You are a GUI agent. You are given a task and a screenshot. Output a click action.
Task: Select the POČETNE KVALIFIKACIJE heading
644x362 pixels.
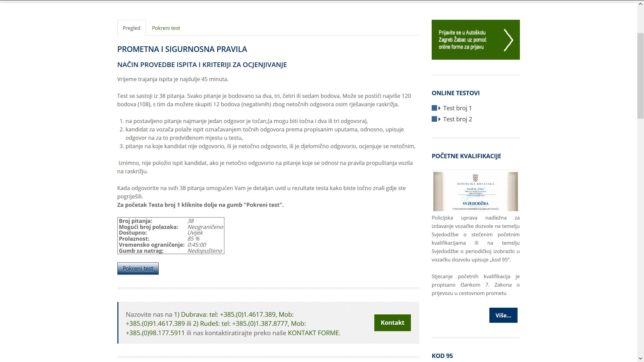[466, 156]
